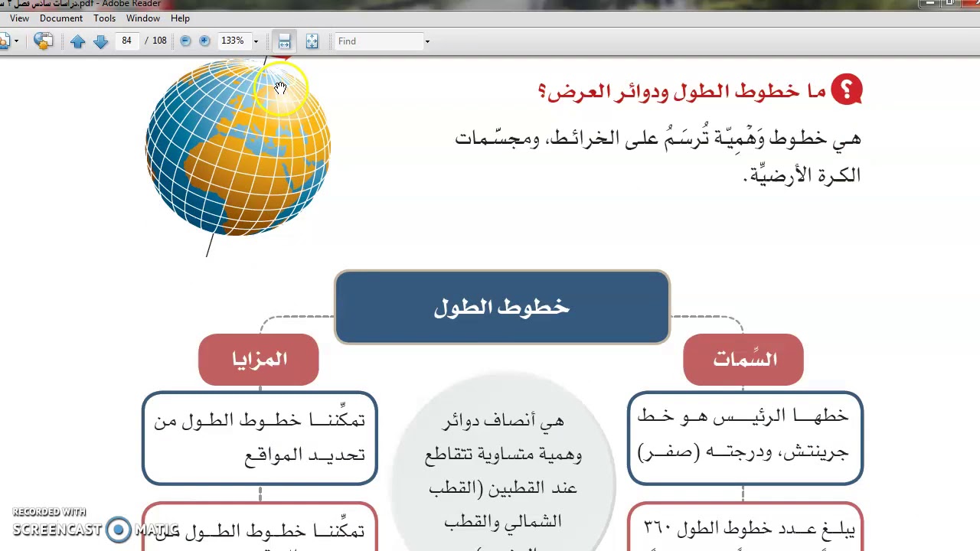Go to next page with down arrow
This screenshot has width=980, height=551.
tap(100, 41)
